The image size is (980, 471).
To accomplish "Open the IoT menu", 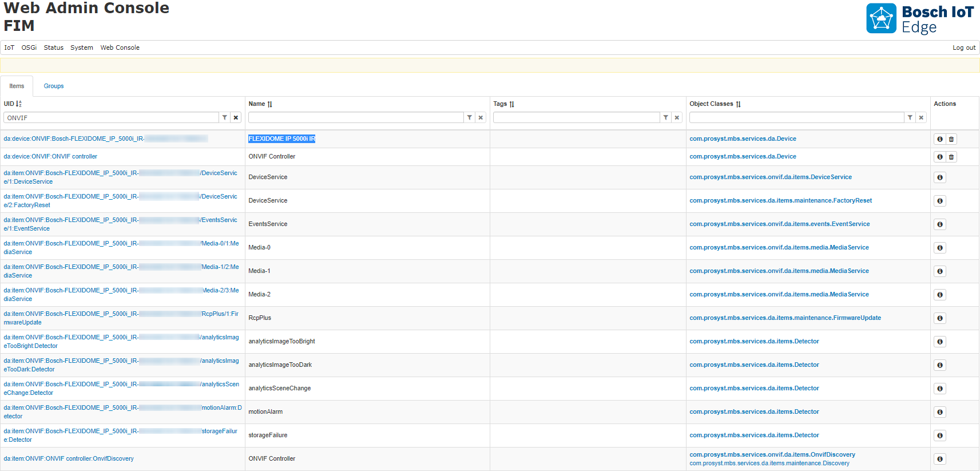I will [x=9, y=48].
